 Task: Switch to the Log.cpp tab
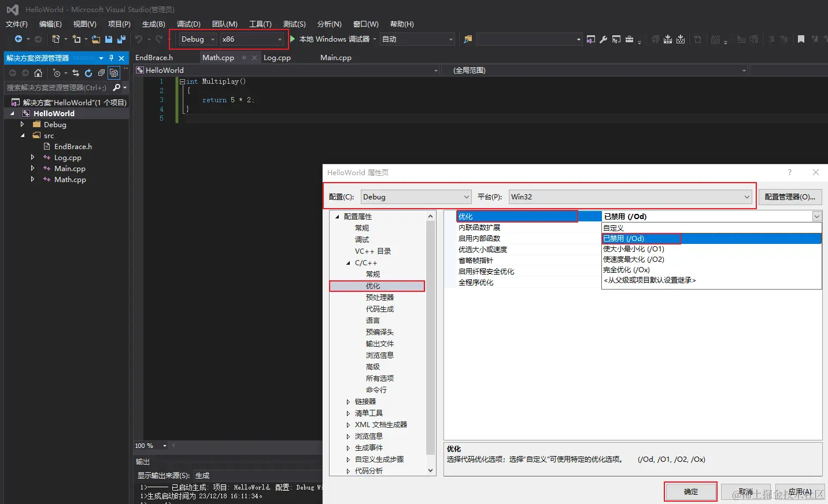point(277,58)
